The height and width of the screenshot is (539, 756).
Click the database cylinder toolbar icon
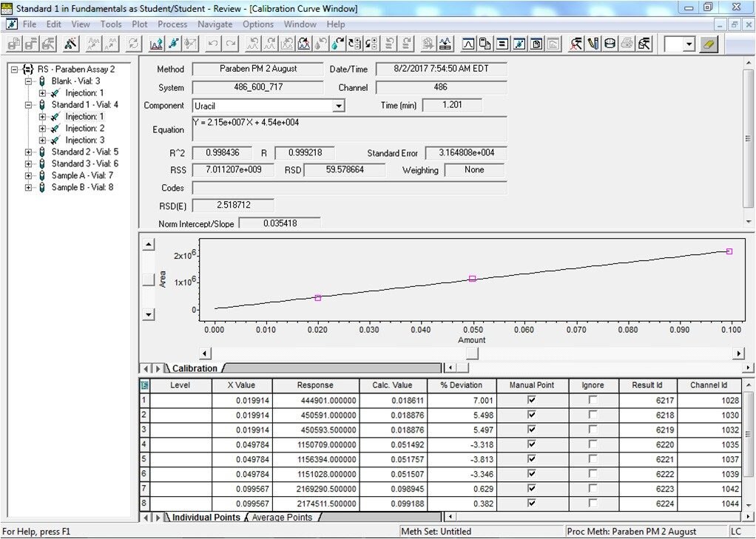click(610, 44)
